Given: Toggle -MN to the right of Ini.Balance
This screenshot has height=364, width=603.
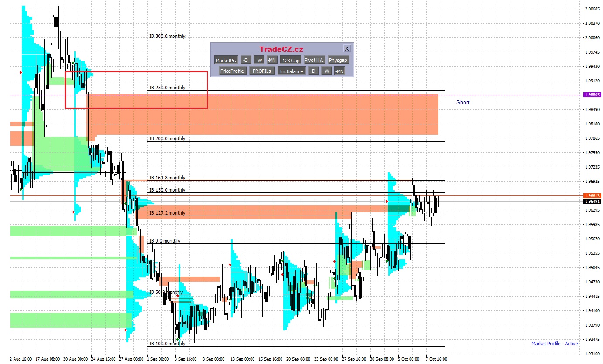Looking at the screenshot, I should pos(339,71).
